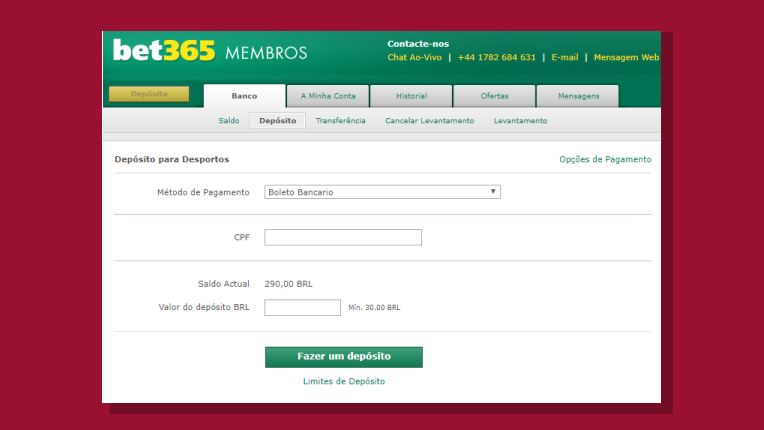Open the Ofertas tab
764x430 pixels.
495,96
